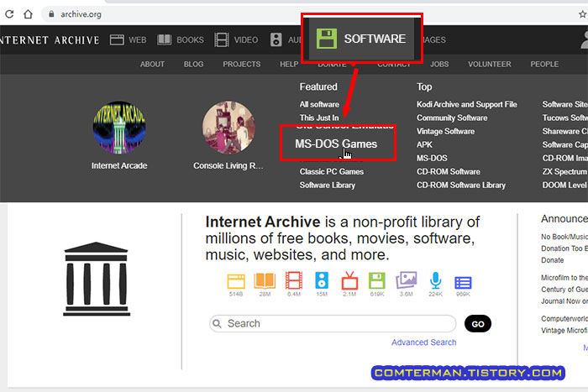This screenshot has height=392, width=588.
Task: Open the ABOUT page
Action: [x=152, y=64]
